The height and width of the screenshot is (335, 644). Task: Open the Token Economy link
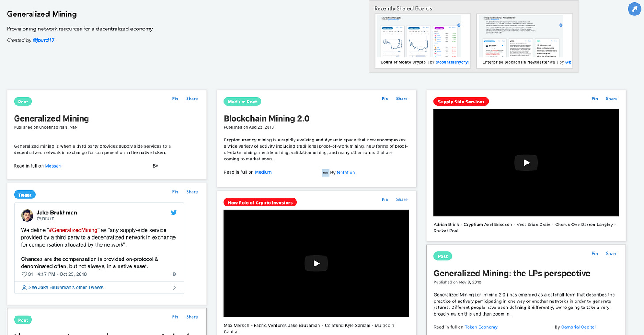tap(481, 327)
